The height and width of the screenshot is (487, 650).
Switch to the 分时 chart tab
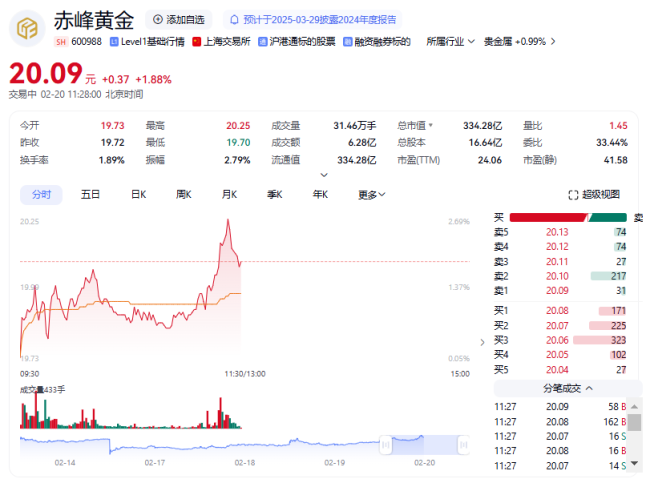(41, 194)
